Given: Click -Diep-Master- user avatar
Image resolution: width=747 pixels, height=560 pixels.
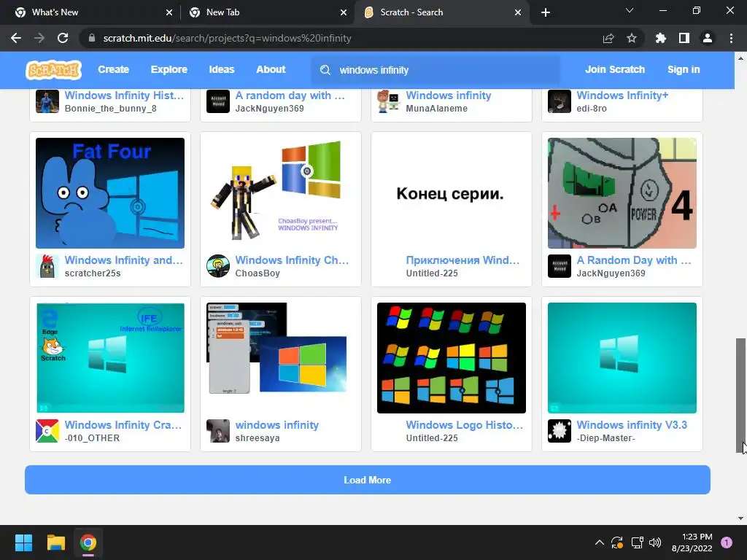Looking at the screenshot, I should 560,431.
